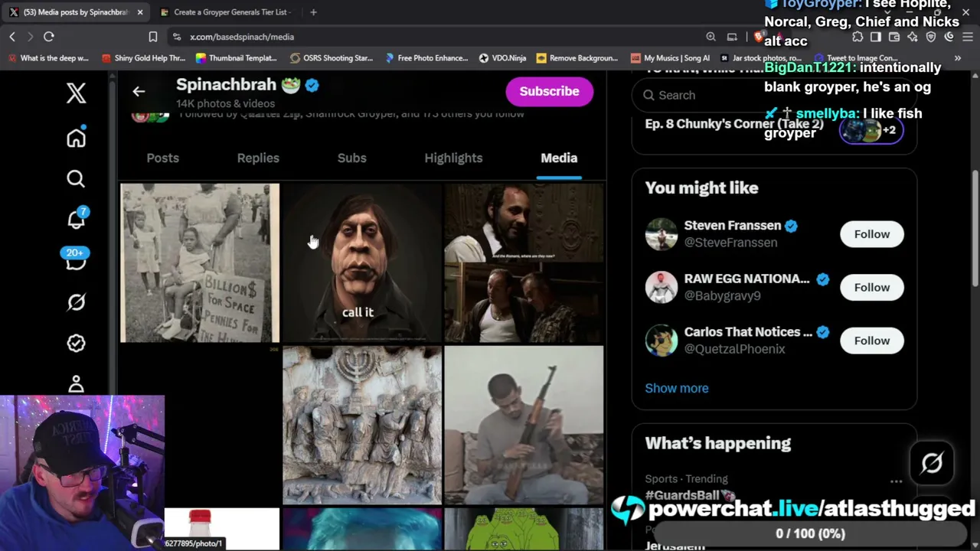This screenshot has height=551, width=980.
Task: Click the back arrow beside Spinachbrah
Action: 139,91
